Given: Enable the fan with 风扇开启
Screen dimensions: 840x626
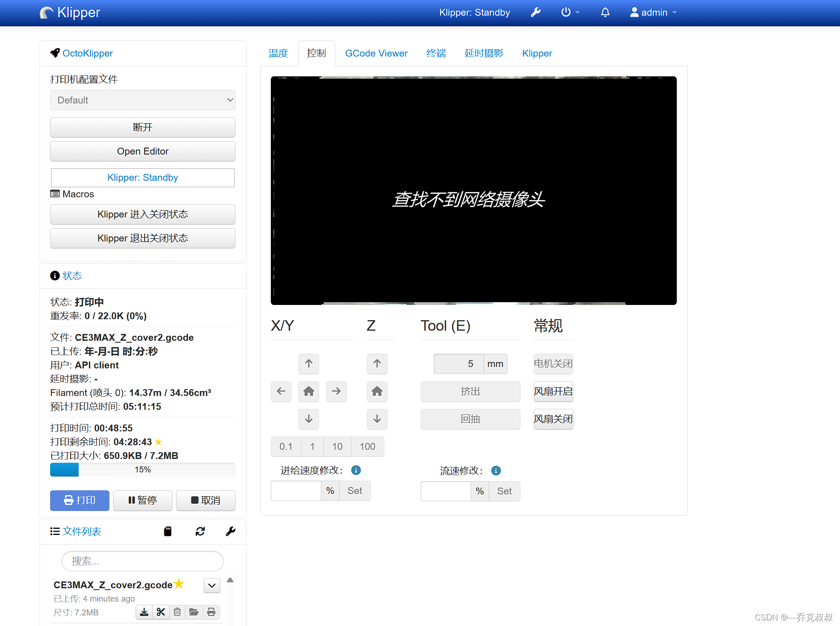Looking at the screenshot, I should point(553,391).
